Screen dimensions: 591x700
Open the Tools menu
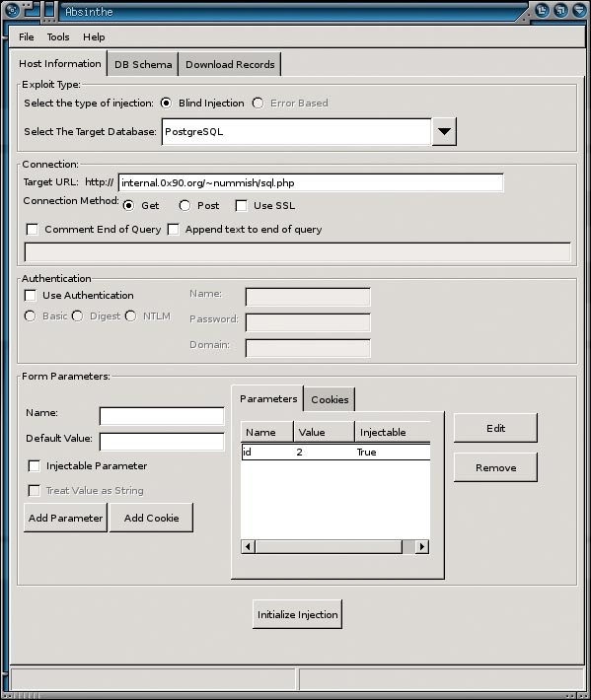58,37
